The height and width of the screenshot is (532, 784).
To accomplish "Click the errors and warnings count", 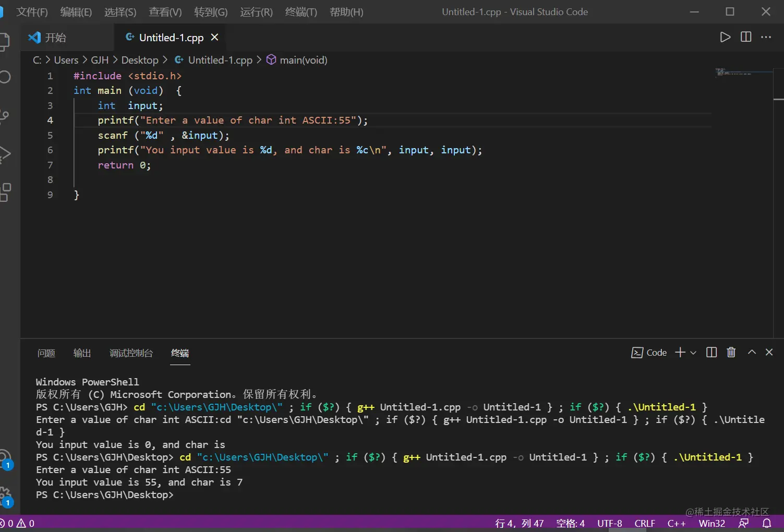I will [18, 523].
